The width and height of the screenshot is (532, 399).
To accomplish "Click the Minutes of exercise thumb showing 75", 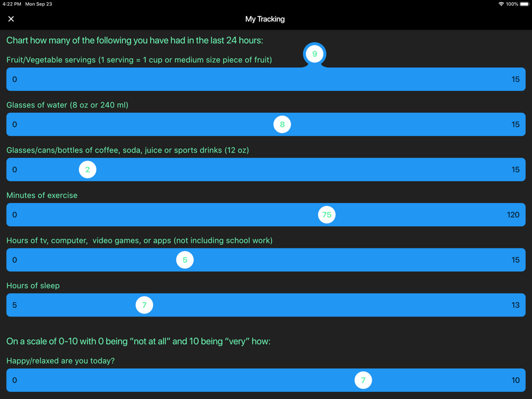I will 327,215.
